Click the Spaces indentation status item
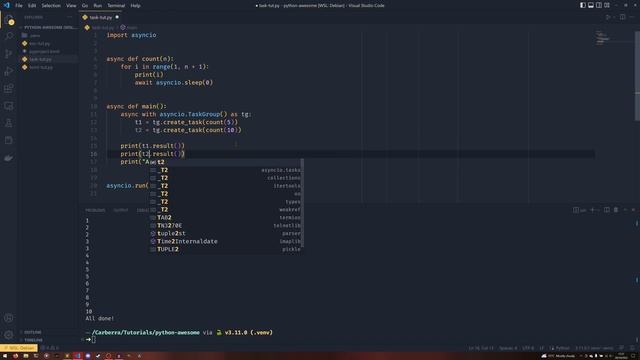Image resolution: width=640 pixels, height=360 pixels. tap(508, 348)
